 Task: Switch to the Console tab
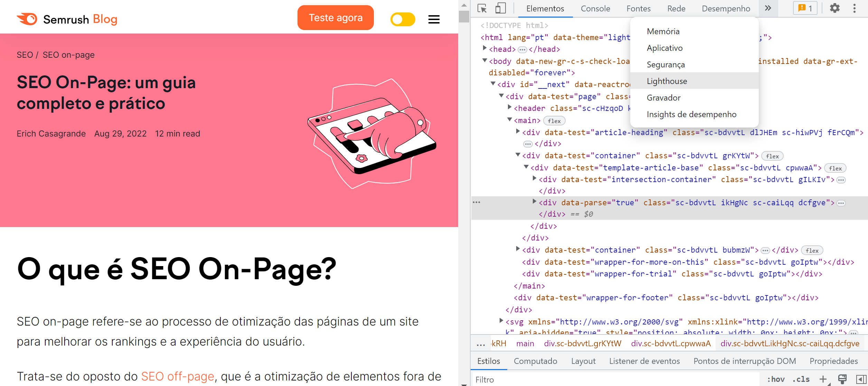click(x=595, y=8)
